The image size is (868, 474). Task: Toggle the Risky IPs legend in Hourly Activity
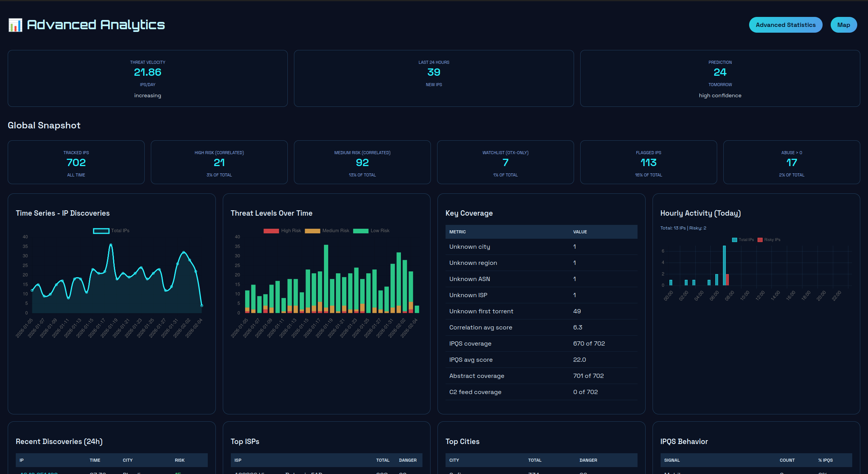(x=768, y=239)
